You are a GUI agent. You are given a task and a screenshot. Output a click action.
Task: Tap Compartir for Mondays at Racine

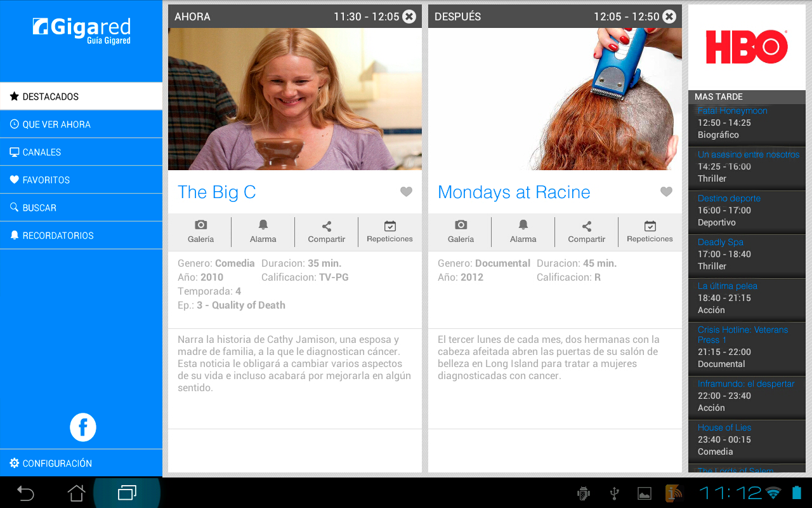coord(587,232)
